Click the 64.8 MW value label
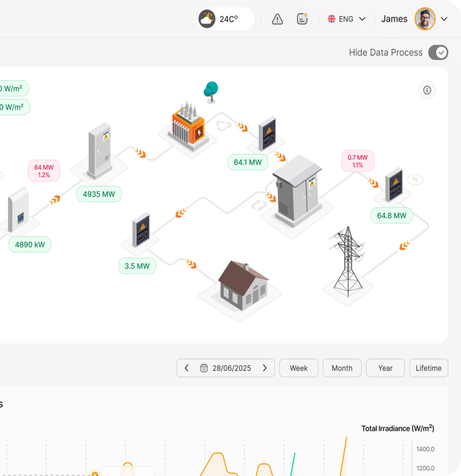This screenshot has height=476, width=461. [x=391, y=216]
